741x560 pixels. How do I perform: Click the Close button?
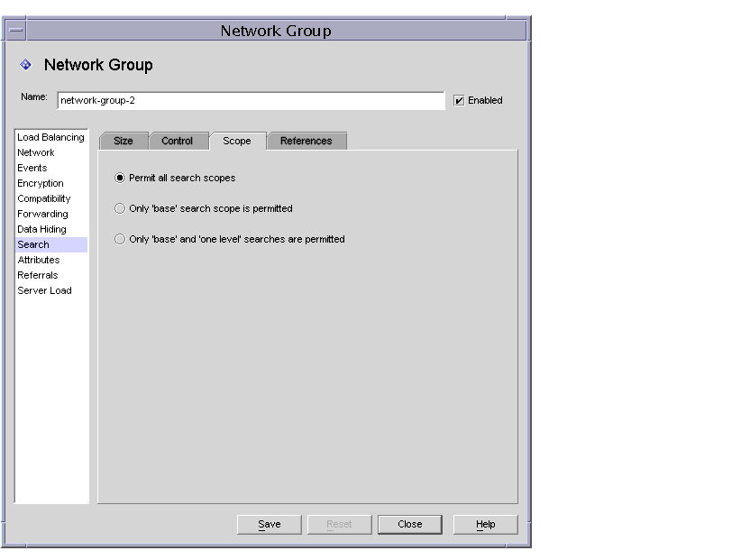[410, 524]
